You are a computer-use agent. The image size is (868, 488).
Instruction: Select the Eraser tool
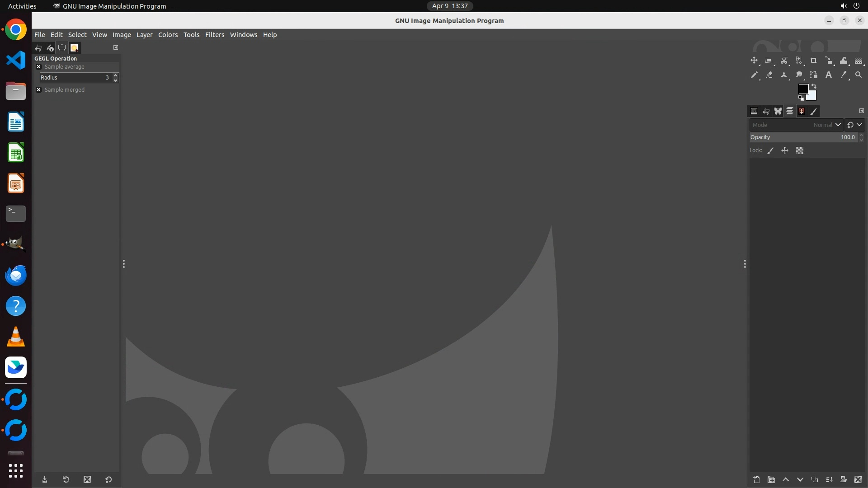(x=769, y=75)
